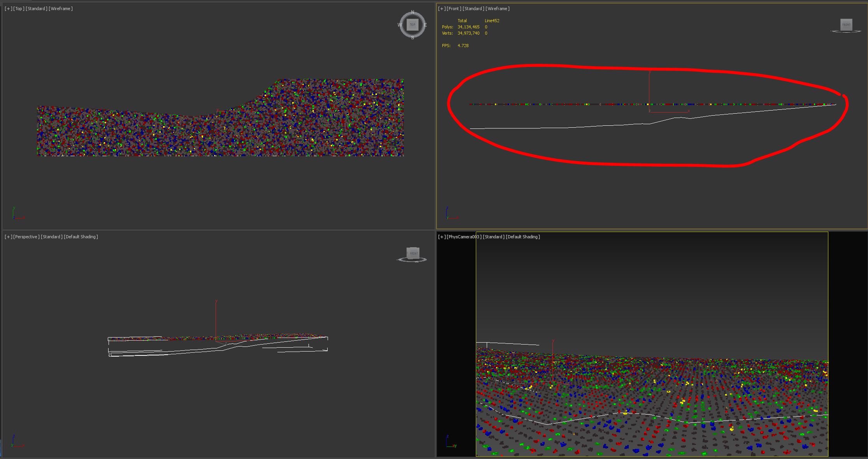Open the [+] menu in Top viewport

8,9
